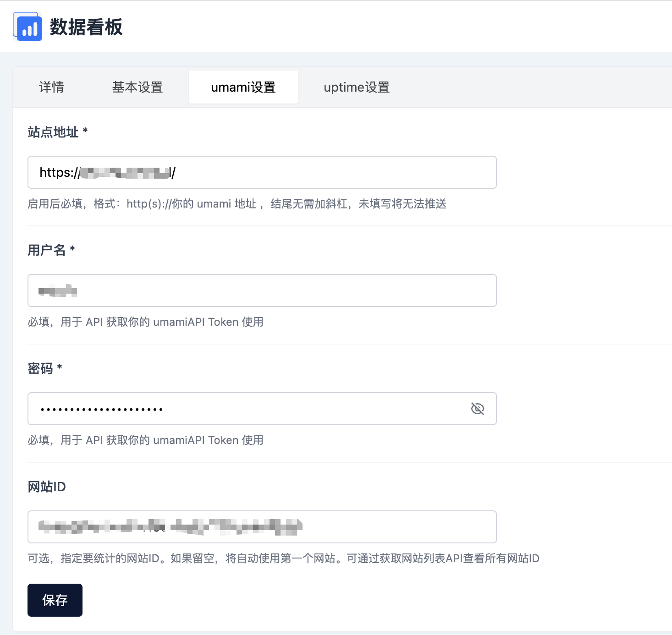Click the URL format hint under 站点地址
This screenshot has height=635, width=672.
pos(237,204)
